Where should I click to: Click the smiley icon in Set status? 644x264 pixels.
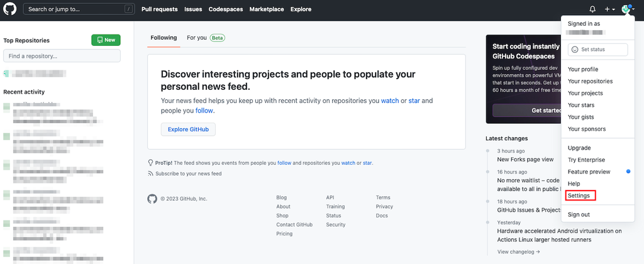[575, 49]
